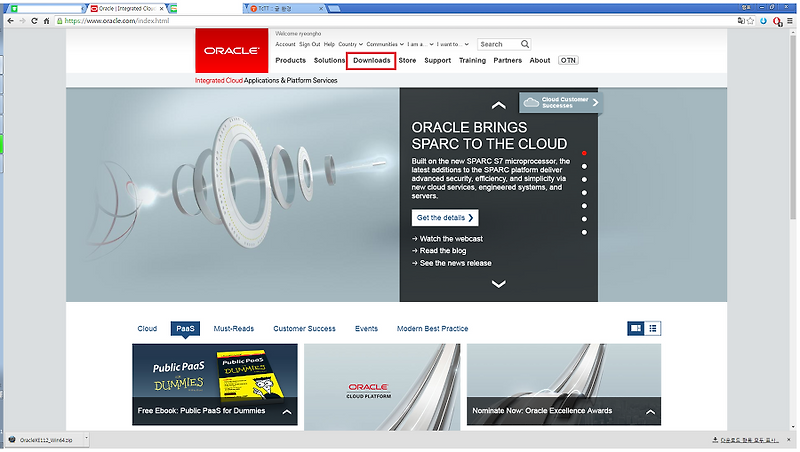Select the Events tab
Screen dimensions: 800x452
coord(366,329)
